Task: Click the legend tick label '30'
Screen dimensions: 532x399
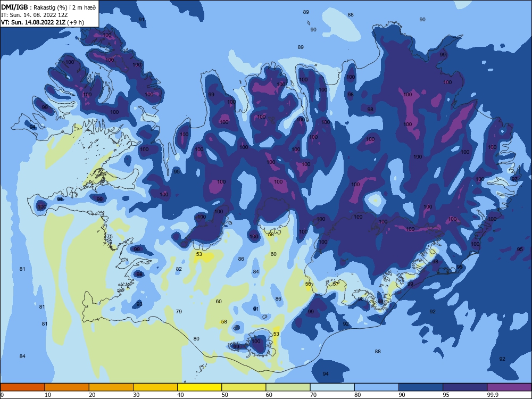Action: [x=136, y=395]
